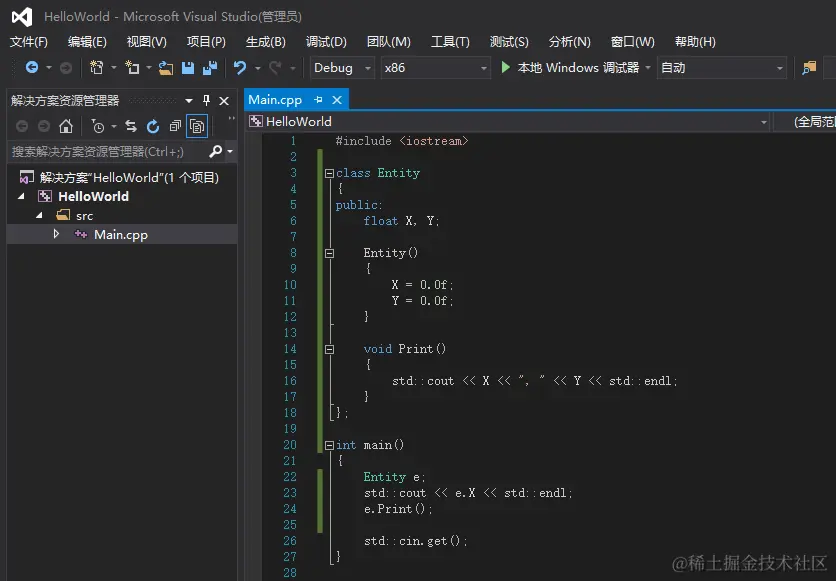Open the Pending Changes Filter dropdown arrow
Screen dimensions: 836x581
114,126
